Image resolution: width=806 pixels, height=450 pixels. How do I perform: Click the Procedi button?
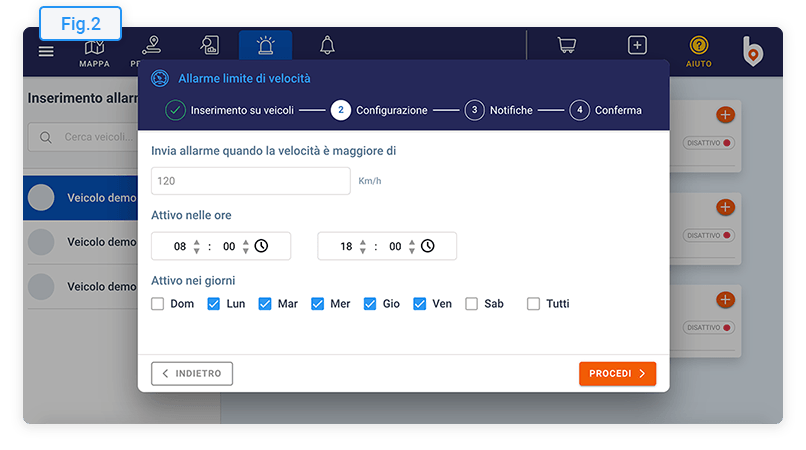pyautogui.click(x=617, y=374)
